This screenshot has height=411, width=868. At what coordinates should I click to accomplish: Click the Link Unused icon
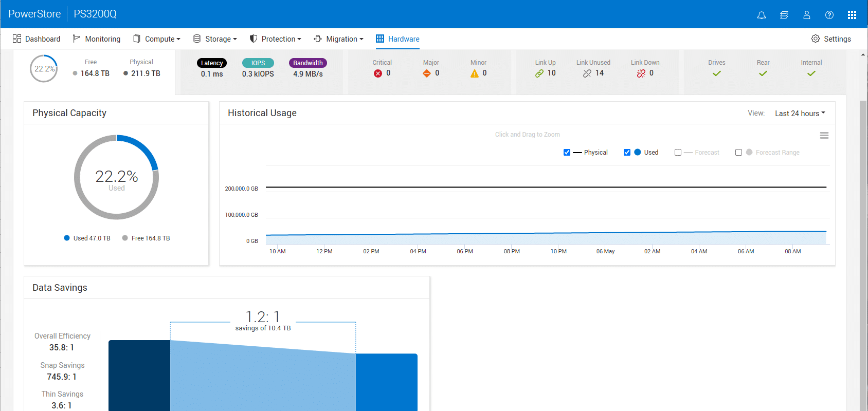587,73
